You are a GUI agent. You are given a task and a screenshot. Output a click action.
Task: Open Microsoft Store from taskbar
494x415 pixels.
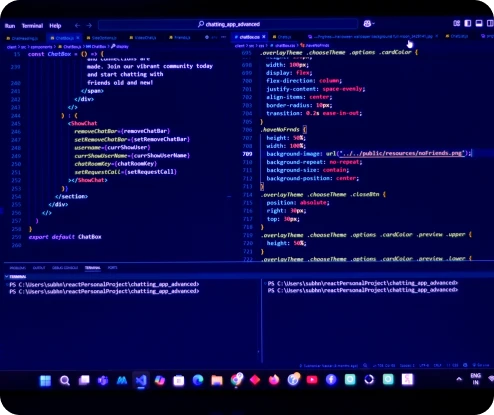[x=179, y=380]
